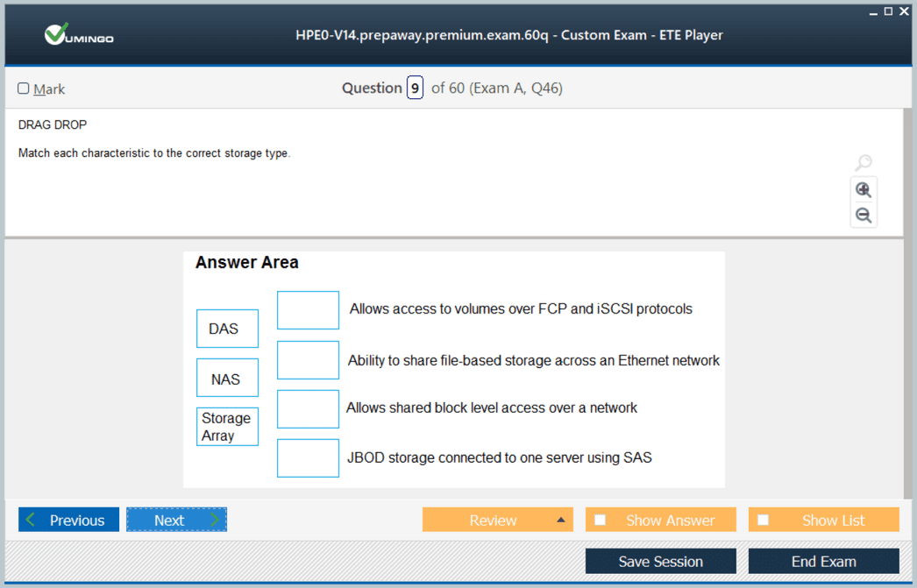Screen dimensions: 917x588
Task: Click the End Exam button
Action: pos(823,561)
